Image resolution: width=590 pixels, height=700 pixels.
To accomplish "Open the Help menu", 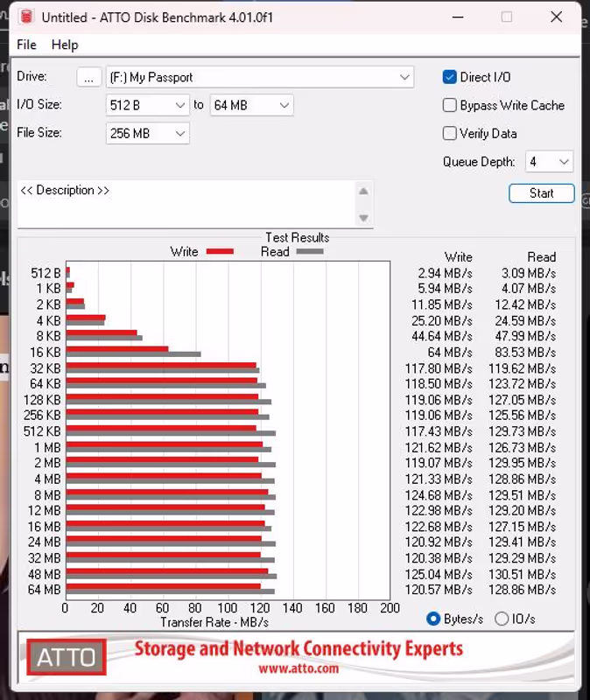I will (x=65, y=45).
